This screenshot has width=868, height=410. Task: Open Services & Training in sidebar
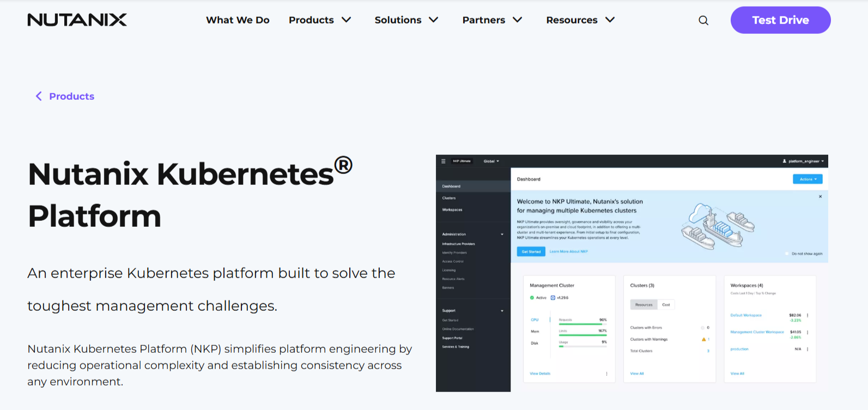tap(456, 347)
